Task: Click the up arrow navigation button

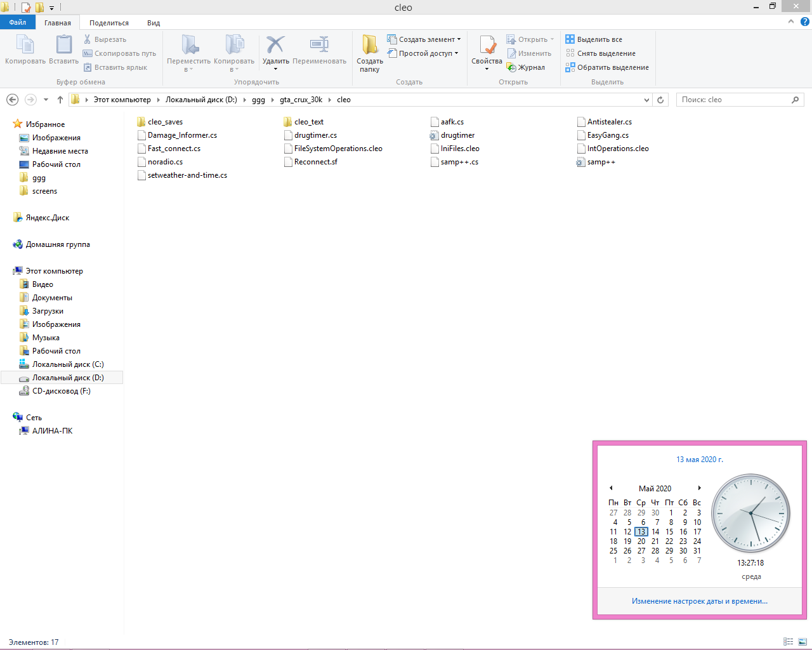Action: click(60, 100)
